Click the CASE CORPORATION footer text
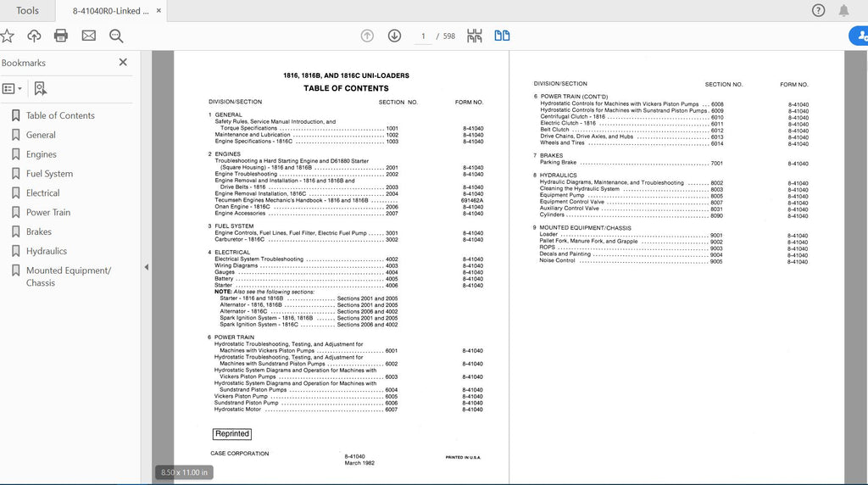 (240, 454)
